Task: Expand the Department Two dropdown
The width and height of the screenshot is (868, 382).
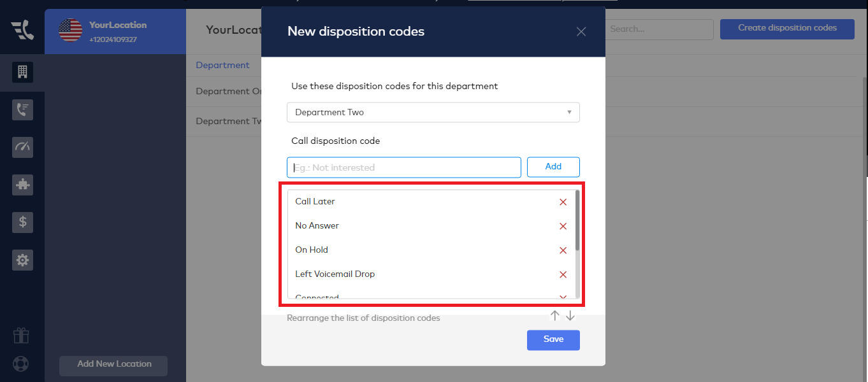Action: point(433,112)
